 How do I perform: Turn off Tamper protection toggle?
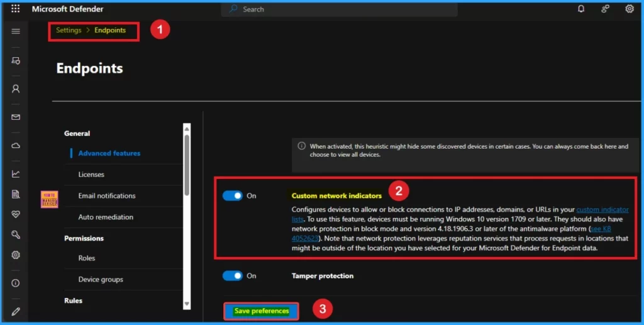point(233,276)
